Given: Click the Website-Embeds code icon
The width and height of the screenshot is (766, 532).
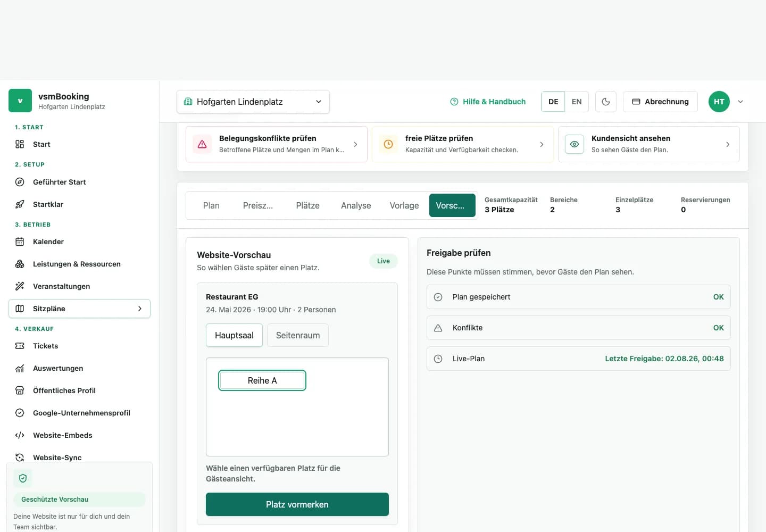Looking at the screenshot, I should (20, 435).
